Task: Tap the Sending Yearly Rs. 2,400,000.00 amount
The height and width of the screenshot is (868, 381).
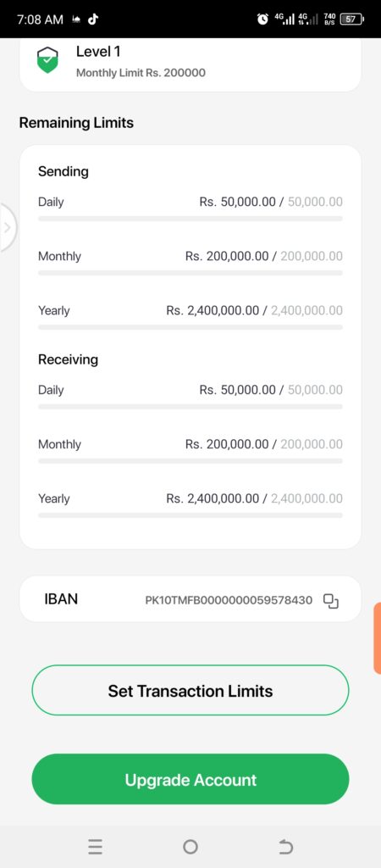Action: 213,310
